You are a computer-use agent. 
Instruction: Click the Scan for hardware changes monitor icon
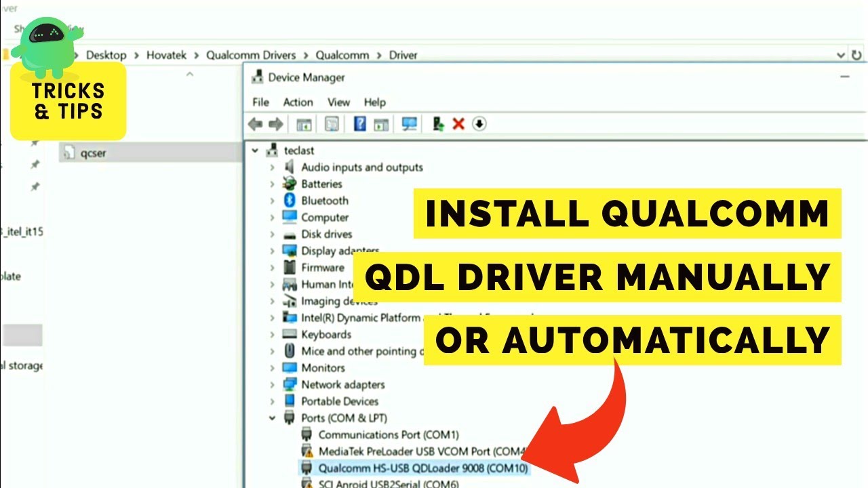[x=409, y=123]
